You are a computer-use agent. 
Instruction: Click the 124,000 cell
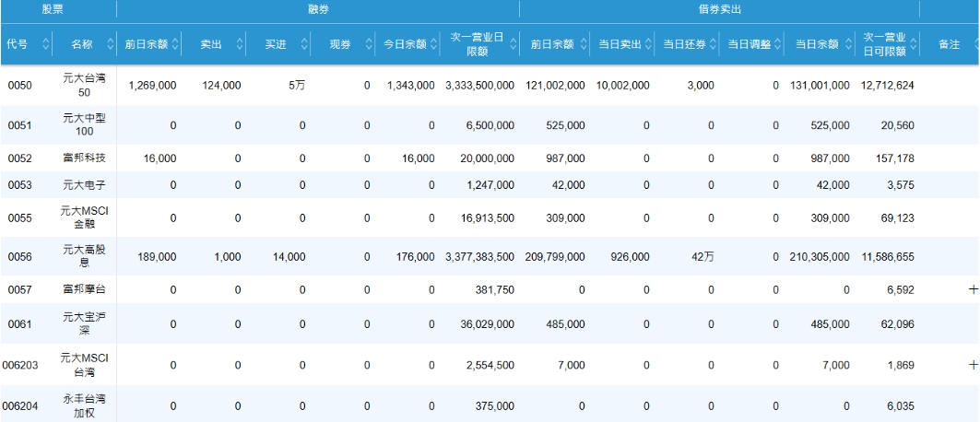[222, 86]
